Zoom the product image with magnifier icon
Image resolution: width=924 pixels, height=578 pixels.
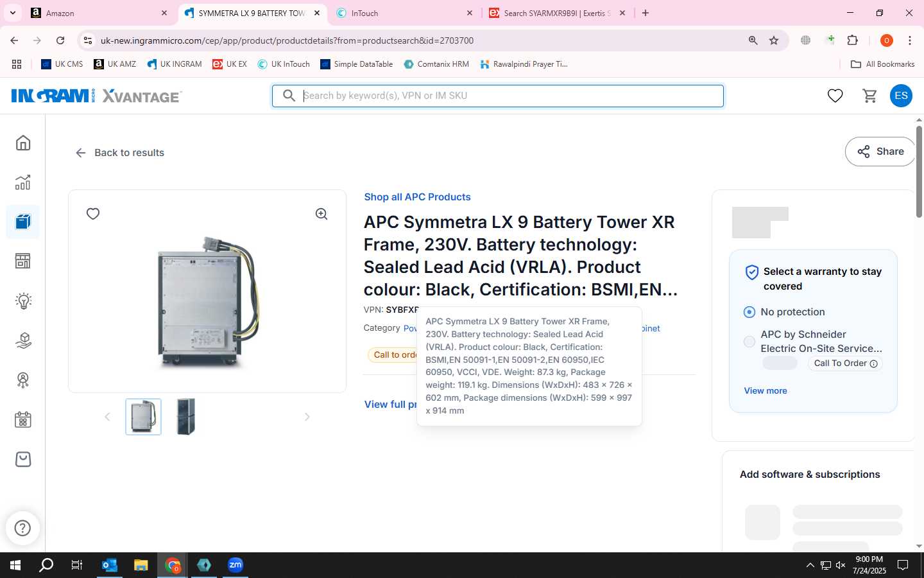pos(321,214)
